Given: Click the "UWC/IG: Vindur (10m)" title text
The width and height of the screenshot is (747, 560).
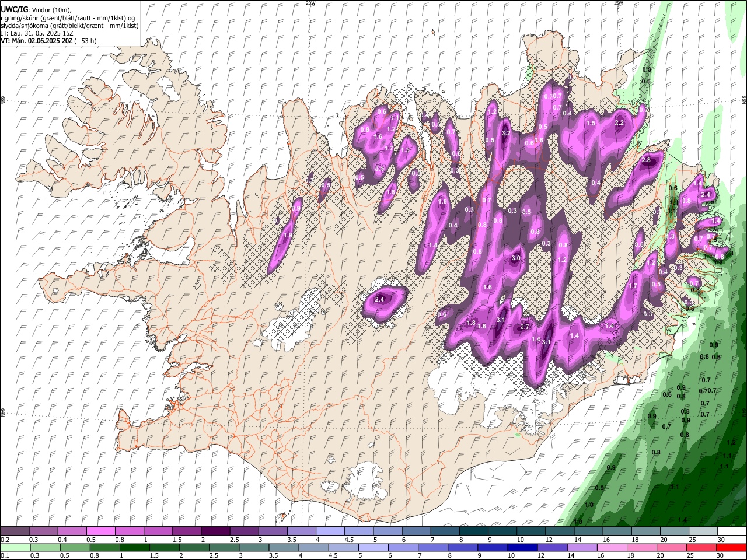Looking at the screenshot, I should click(x=36, y=10).
